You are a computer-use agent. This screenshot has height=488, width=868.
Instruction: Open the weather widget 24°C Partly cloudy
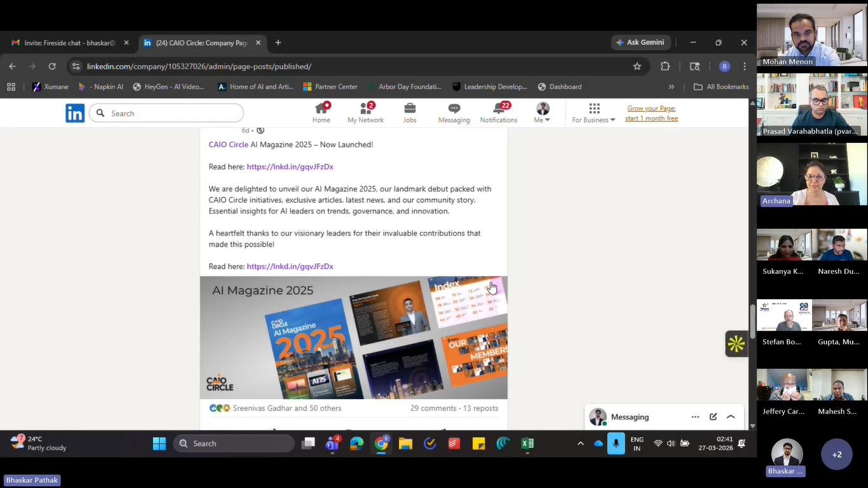pos(38,444)
